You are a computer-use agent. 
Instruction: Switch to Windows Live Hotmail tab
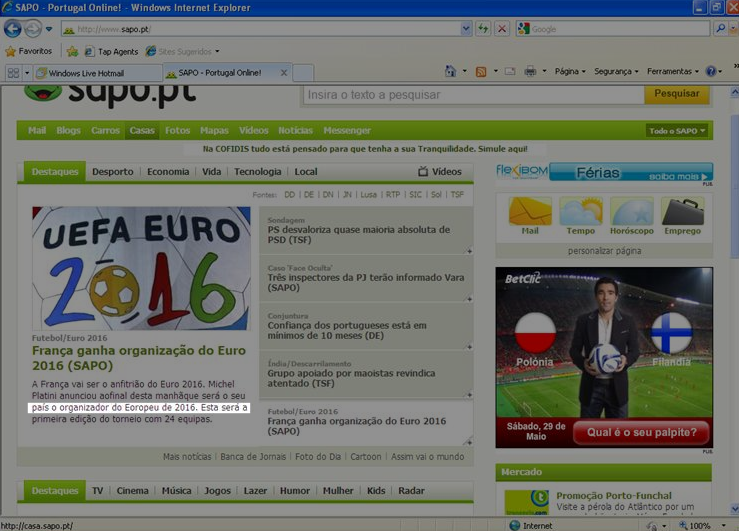pos(98,73)
